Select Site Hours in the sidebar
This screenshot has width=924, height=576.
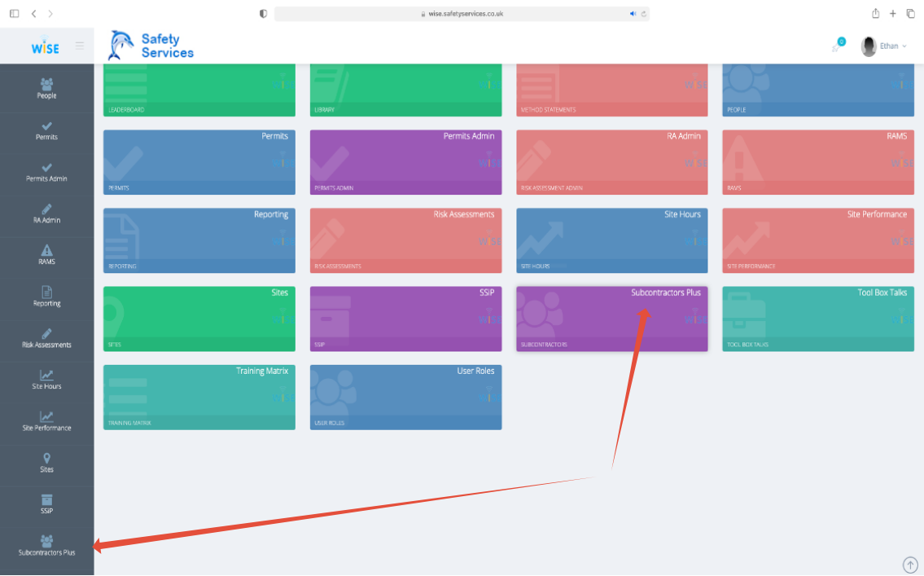46,380
